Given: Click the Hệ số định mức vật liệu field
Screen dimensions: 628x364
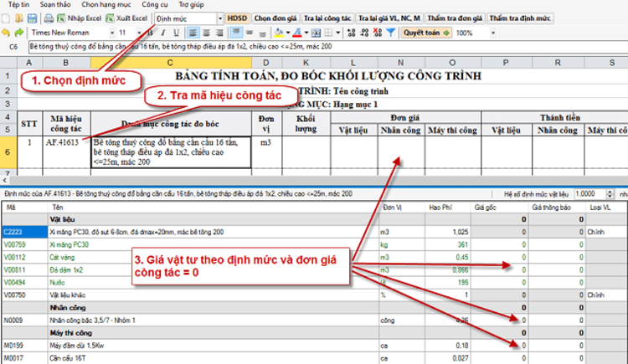Looking at the screenshot, I should coord(588,192).
